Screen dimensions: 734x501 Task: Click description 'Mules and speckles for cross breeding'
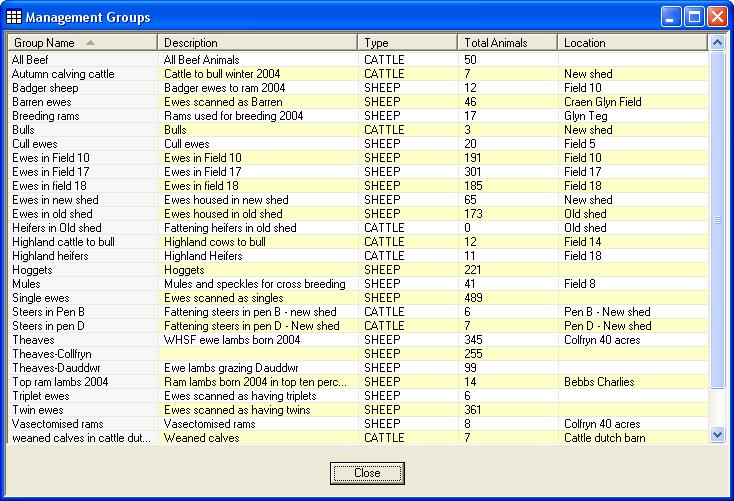(255, 284)
